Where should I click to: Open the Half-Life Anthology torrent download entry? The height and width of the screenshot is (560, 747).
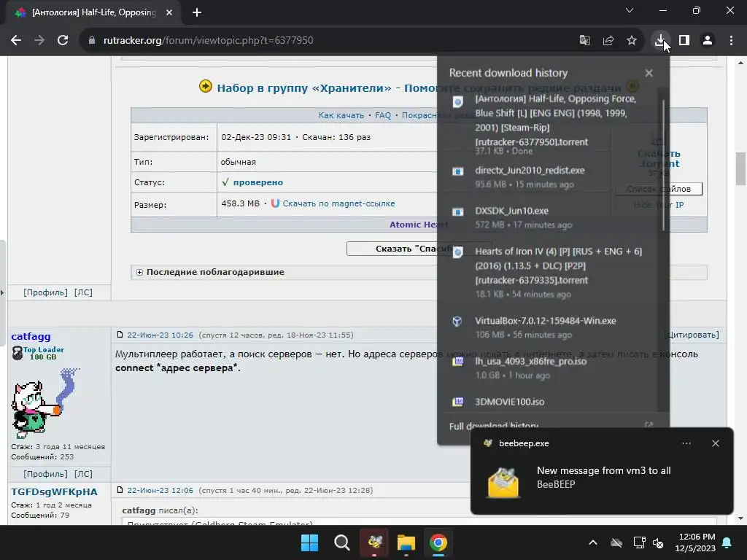tap(550, 125)
